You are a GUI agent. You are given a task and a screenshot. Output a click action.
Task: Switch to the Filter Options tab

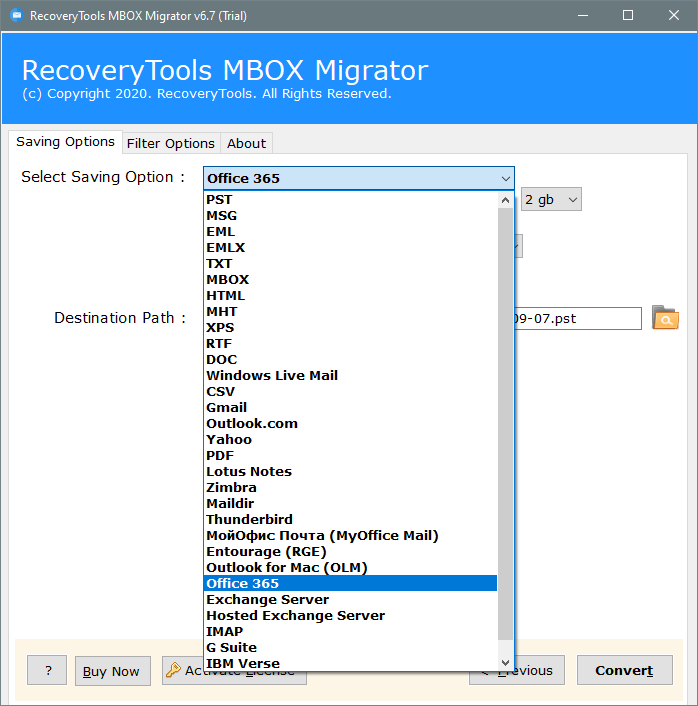pos(171,144)
